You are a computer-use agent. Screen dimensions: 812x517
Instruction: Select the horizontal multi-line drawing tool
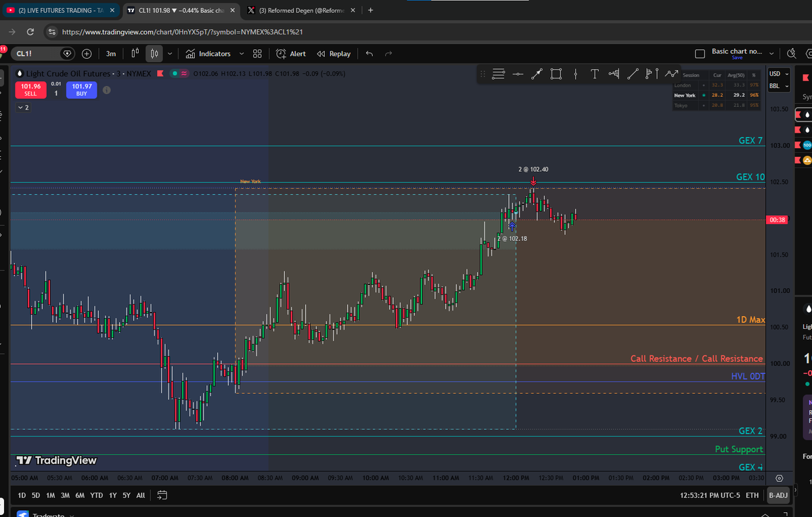(x=499, y=74)
